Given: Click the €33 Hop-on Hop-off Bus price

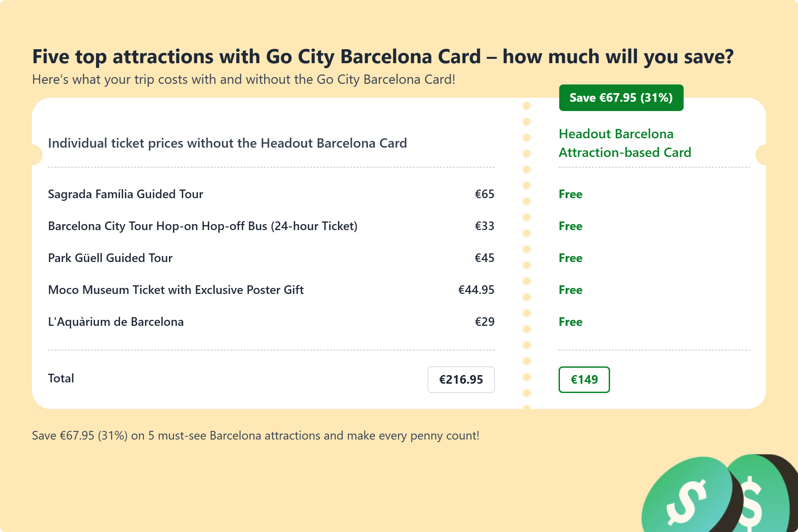Looking at the screenshot, I should click(x=484, y=226).
